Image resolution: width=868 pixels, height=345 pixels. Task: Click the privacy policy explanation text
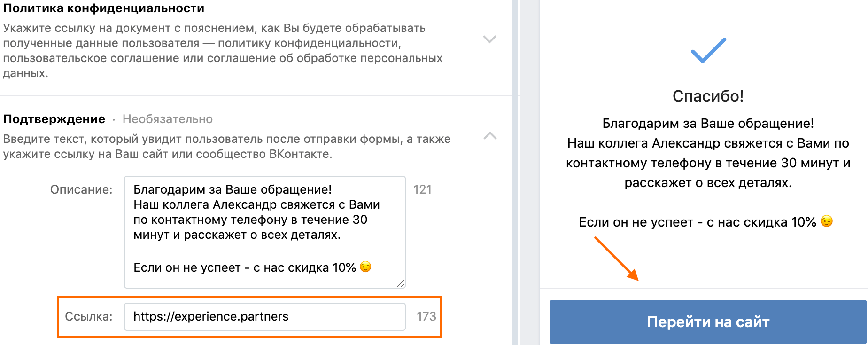pos(223,50)
